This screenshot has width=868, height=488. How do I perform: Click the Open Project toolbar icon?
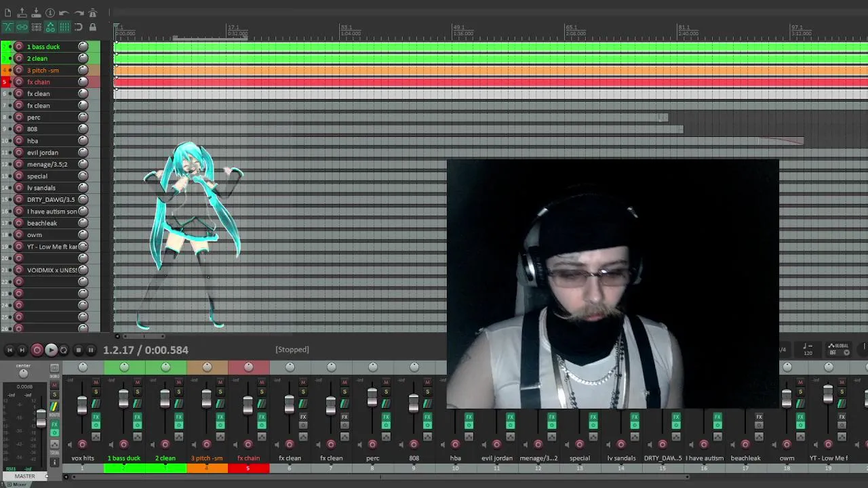pyautogui.click(x=22, y=13)
